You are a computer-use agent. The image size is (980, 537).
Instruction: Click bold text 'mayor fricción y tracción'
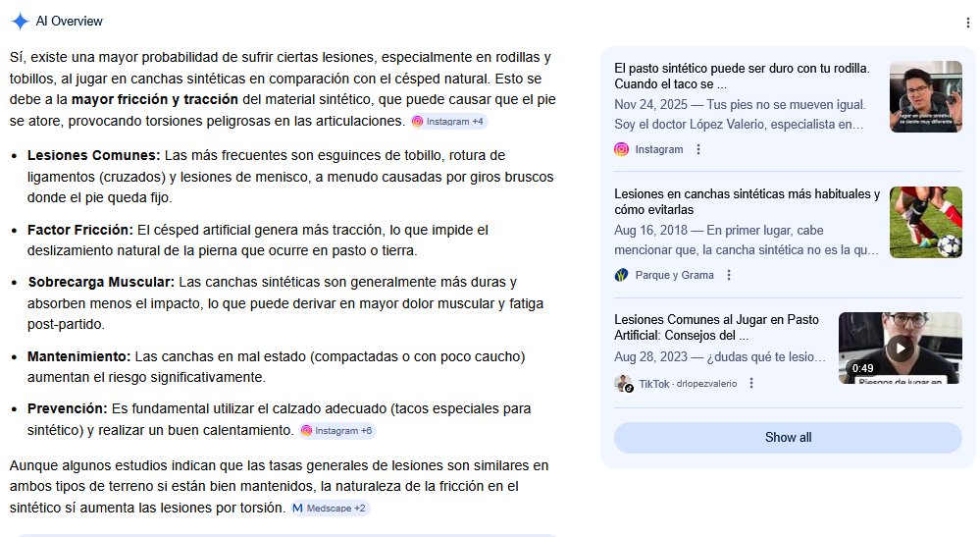tap(154, 99)
